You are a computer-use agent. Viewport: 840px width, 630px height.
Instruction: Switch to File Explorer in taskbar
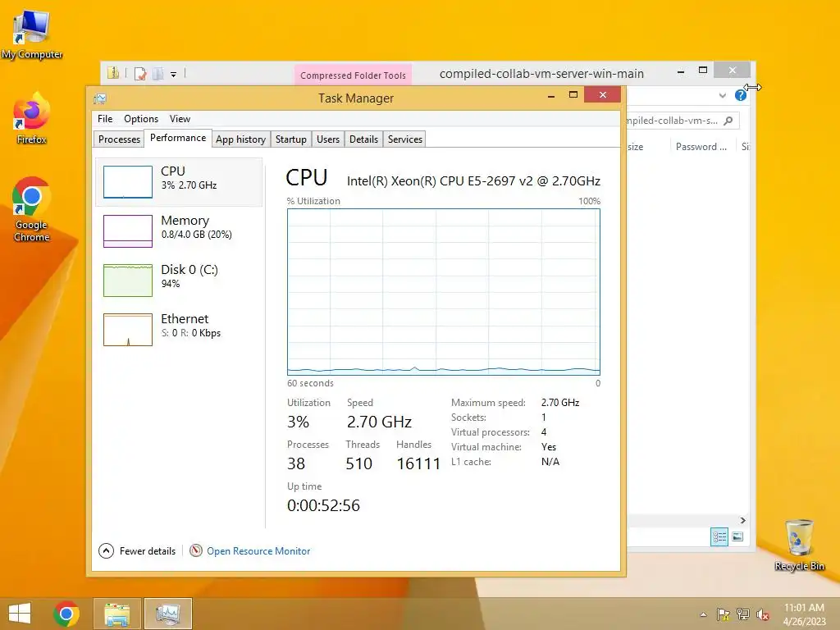pyautogui.click(x=117, y=614)
